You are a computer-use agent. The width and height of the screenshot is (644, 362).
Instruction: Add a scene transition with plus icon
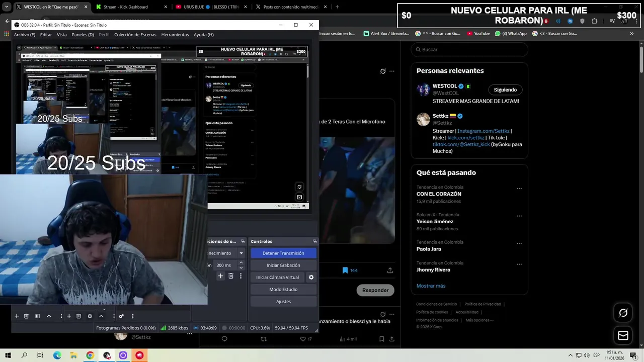(220, 276)
